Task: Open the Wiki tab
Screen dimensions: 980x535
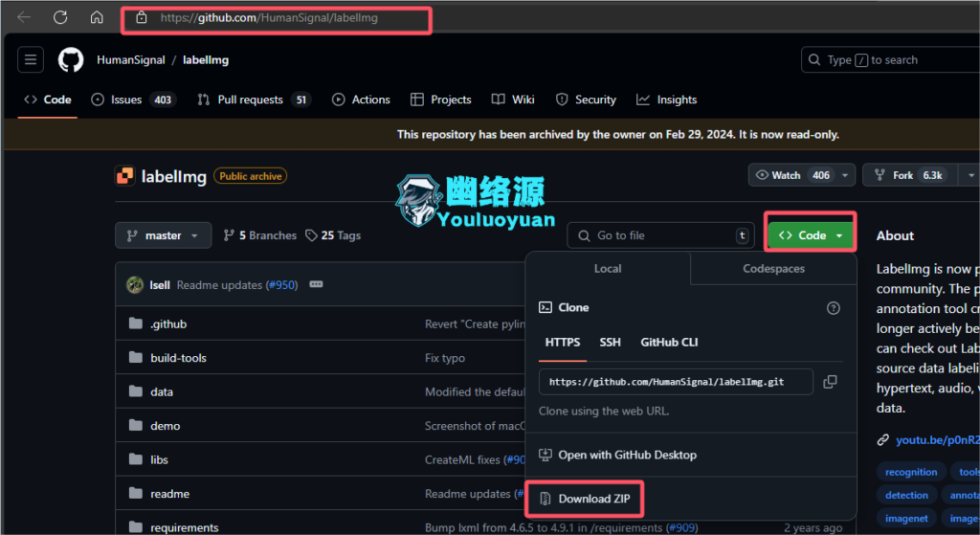Action: pyautogui.click(x=513, y=100)
